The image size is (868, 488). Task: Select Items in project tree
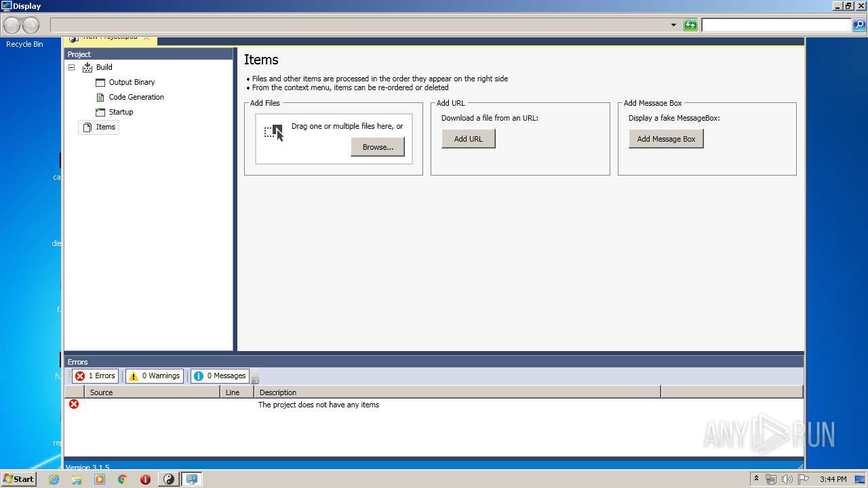click(105, 127)
